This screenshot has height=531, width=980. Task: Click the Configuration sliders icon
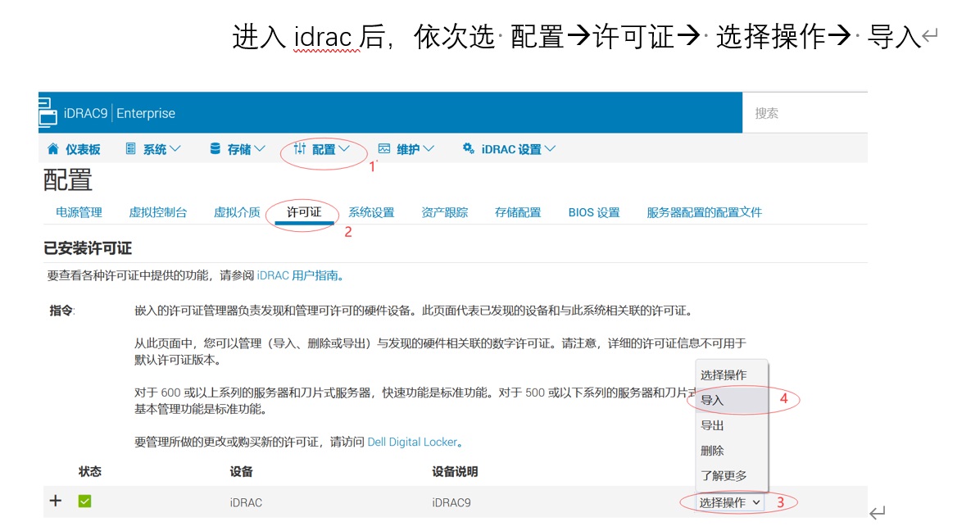click(300, 148)
